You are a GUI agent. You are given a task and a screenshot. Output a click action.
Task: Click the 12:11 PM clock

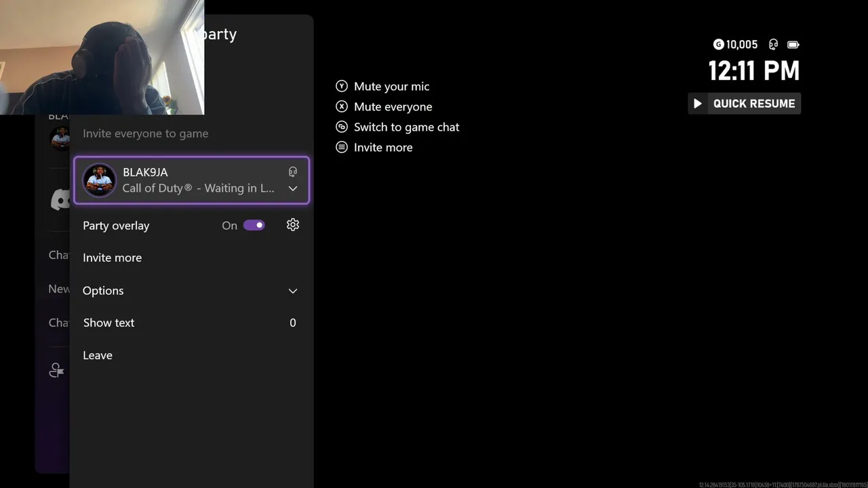pos(754,70)
